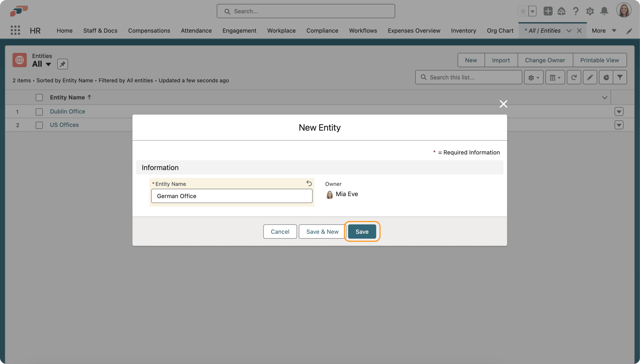Go to the Home tab
The width and height of the screenshot is (640, 364).
point(65,31)
